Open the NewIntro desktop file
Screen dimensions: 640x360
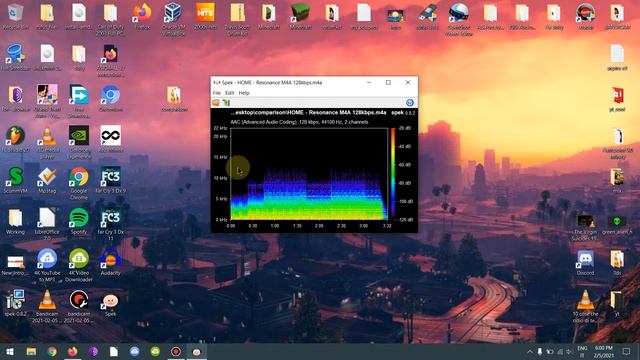(16, 265)
